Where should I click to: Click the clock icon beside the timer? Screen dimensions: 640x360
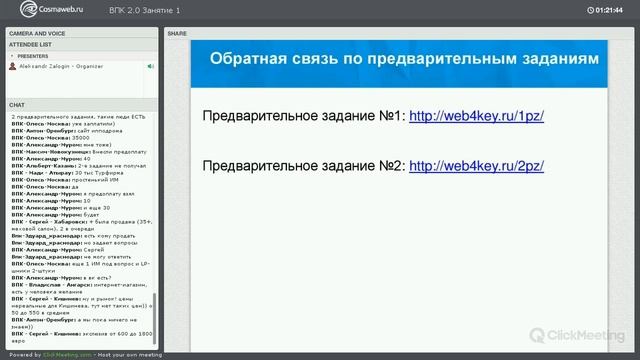click(590, 10)
